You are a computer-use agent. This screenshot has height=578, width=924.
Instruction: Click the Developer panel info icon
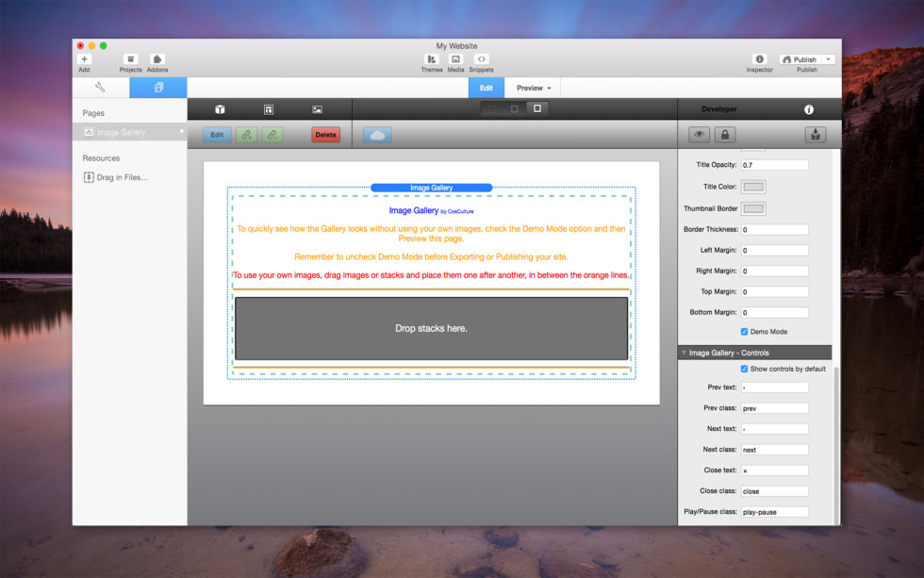809,109
